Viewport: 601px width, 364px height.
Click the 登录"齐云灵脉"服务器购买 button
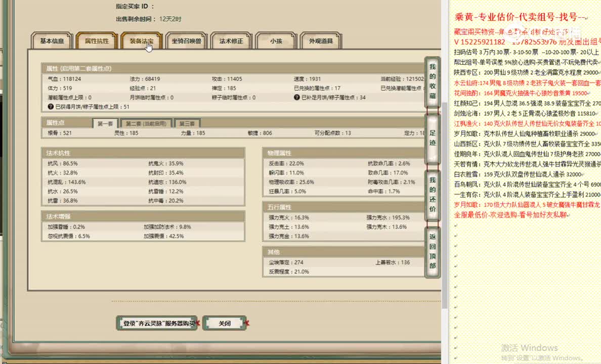click(x=157, y=323)
